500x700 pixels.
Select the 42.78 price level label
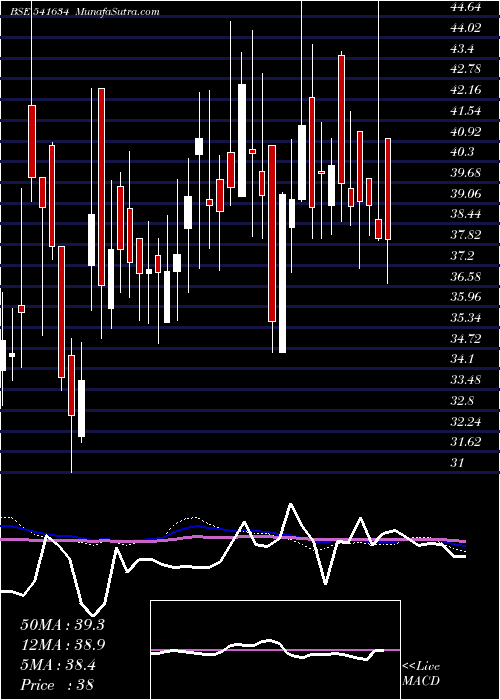click(x=466, y=69)
